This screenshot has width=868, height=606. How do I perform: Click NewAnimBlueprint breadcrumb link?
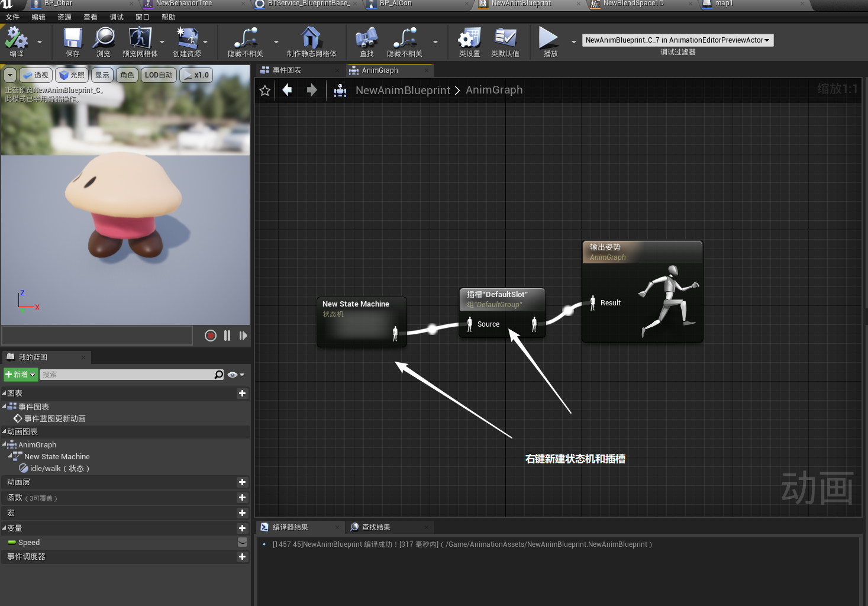pos(403,90)
